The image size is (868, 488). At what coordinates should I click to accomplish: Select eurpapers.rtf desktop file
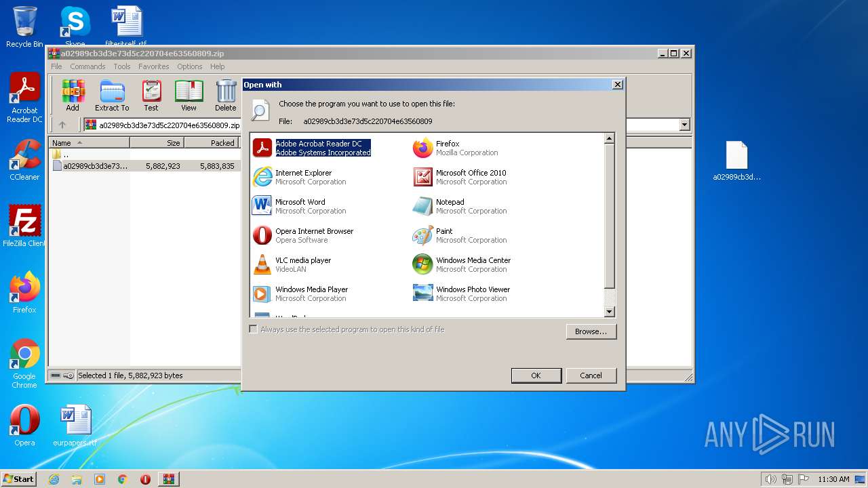(75, 425)
